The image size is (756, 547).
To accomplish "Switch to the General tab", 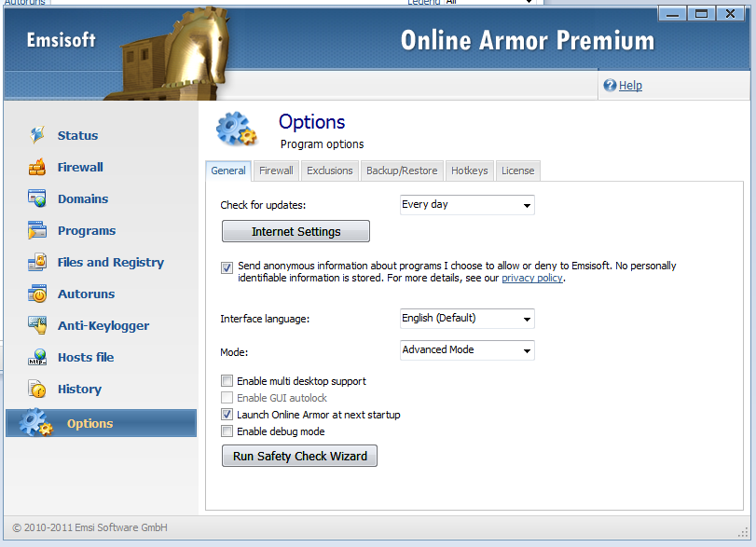I will tap(228, 171).
